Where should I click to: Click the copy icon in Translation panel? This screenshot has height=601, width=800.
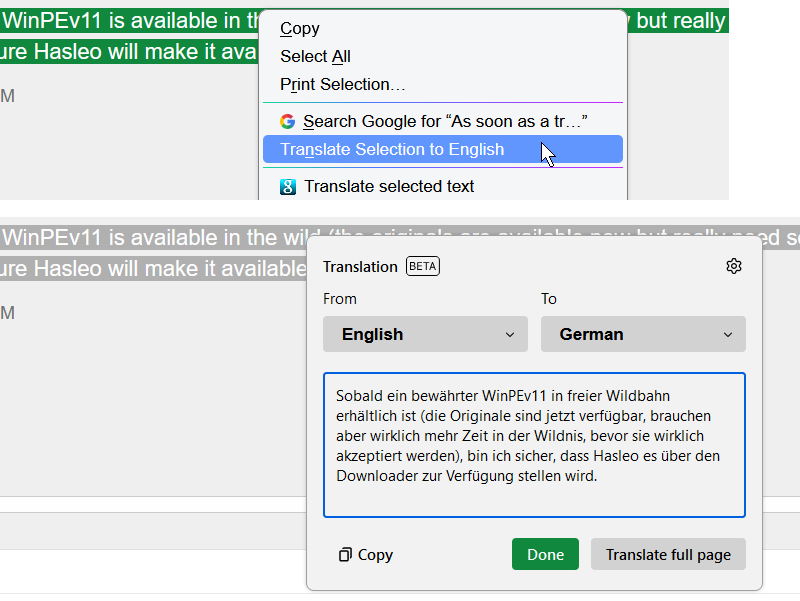[345, 555]
